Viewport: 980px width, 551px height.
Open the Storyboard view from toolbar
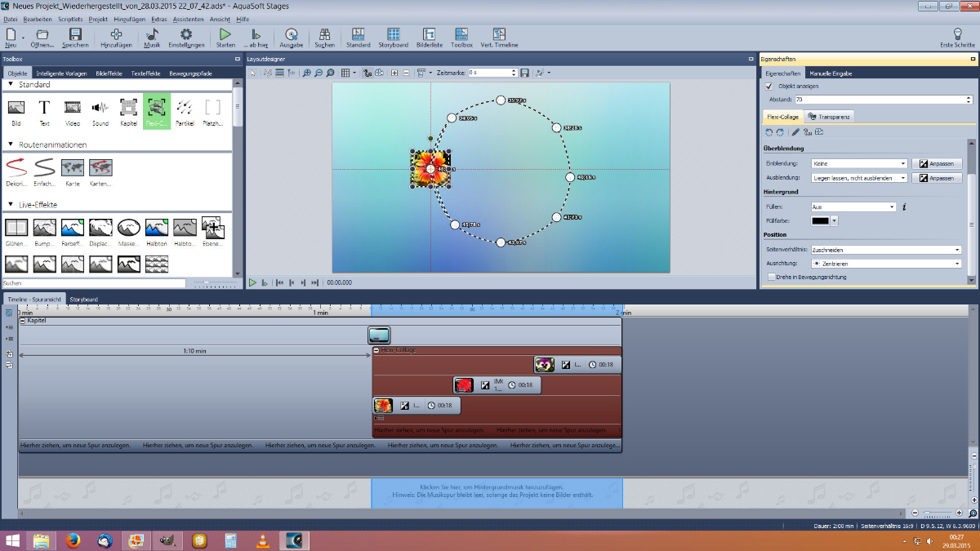pos(393,35)
